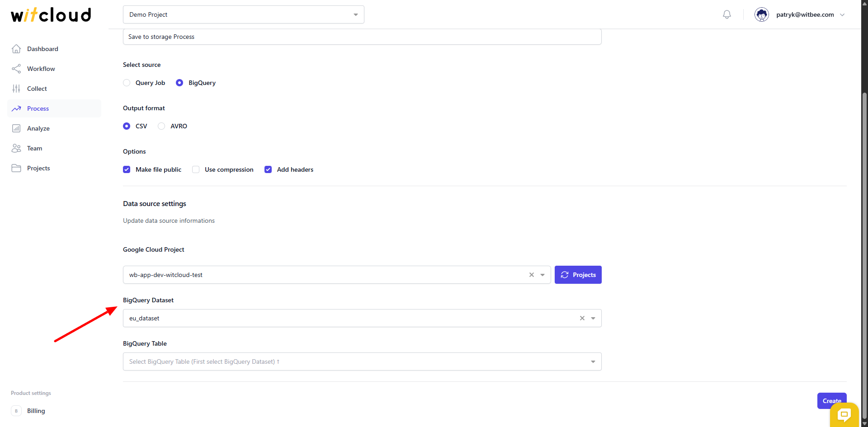Click the Team people icon
This screenshot has width=868, height=427.
[x=16, y=148]
